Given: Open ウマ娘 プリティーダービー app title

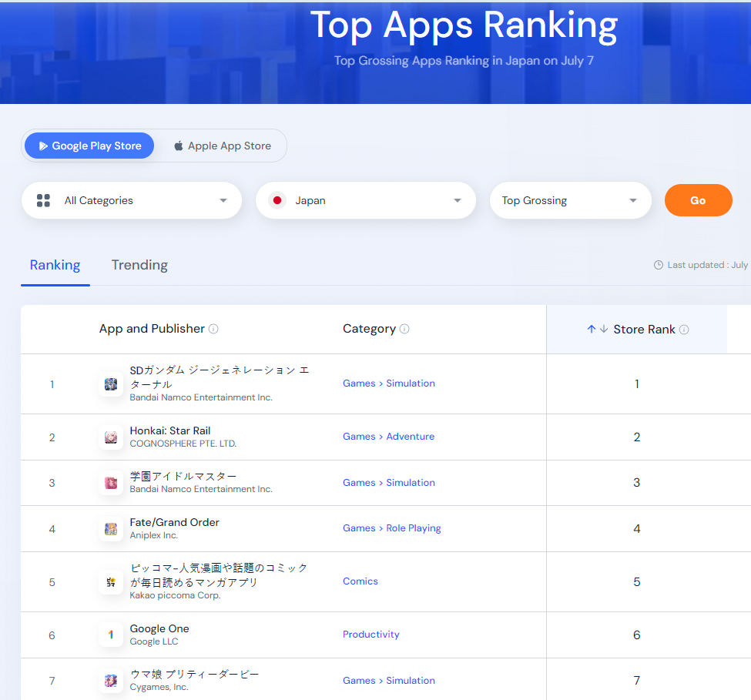Looking at the screenshot, I should coord(194,674).
